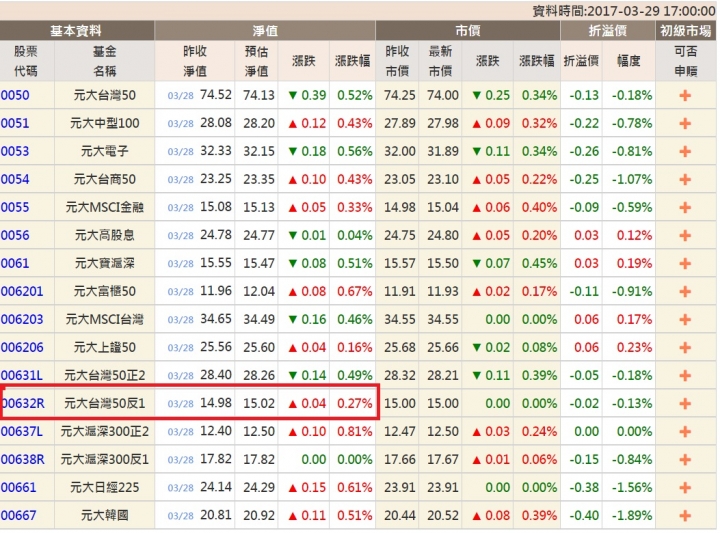
Task: Click estimated NAV value 74.13
Action: pos(259,95)
